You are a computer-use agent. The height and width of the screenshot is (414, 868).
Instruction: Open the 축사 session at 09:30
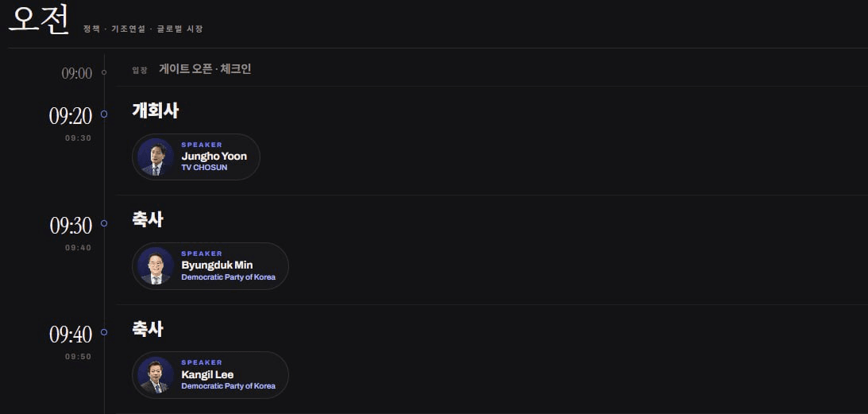(x=148, y=220)
